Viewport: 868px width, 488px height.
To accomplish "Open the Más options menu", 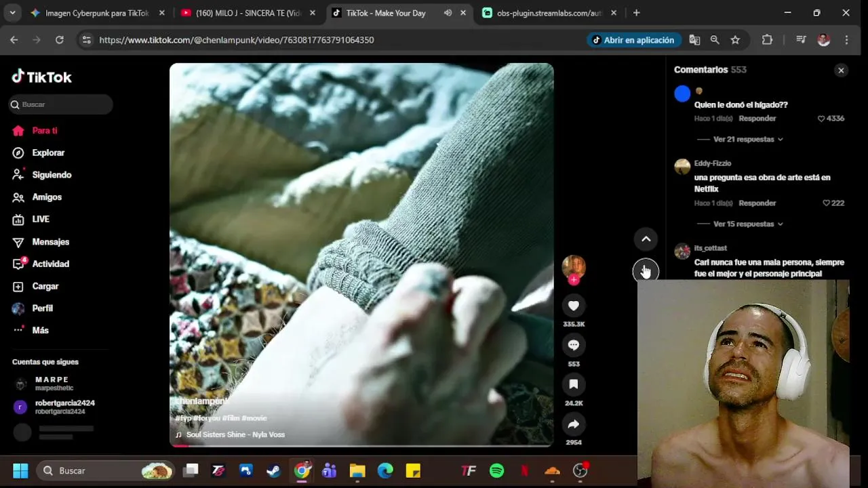I will click(x=31, y=331).
